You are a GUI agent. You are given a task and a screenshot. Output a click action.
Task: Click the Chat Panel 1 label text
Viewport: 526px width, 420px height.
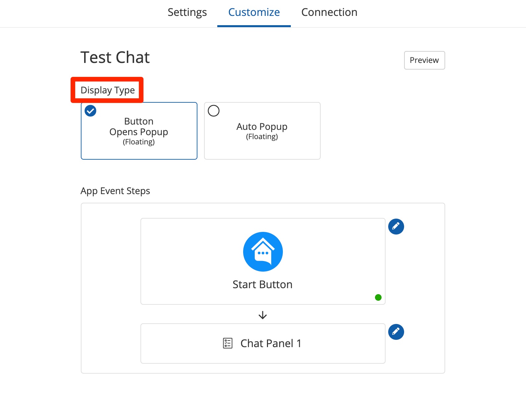tap(271, 343)
